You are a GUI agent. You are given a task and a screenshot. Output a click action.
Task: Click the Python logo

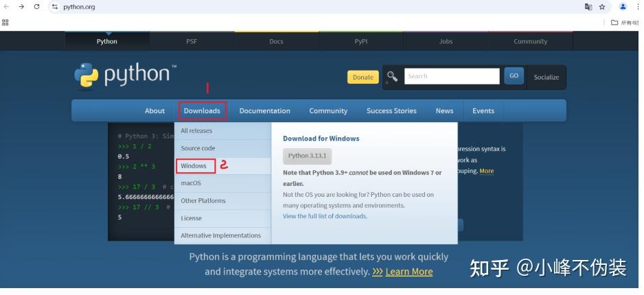pos(125,75)
